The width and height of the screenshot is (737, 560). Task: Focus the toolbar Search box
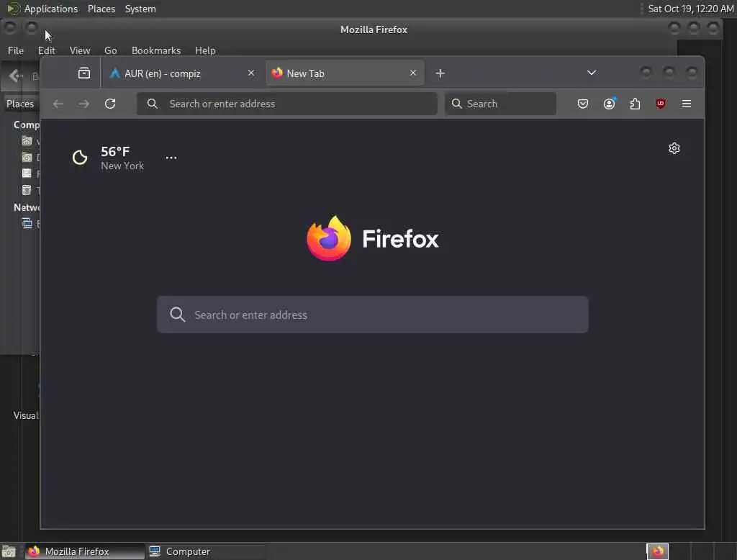tap(500, 104)
